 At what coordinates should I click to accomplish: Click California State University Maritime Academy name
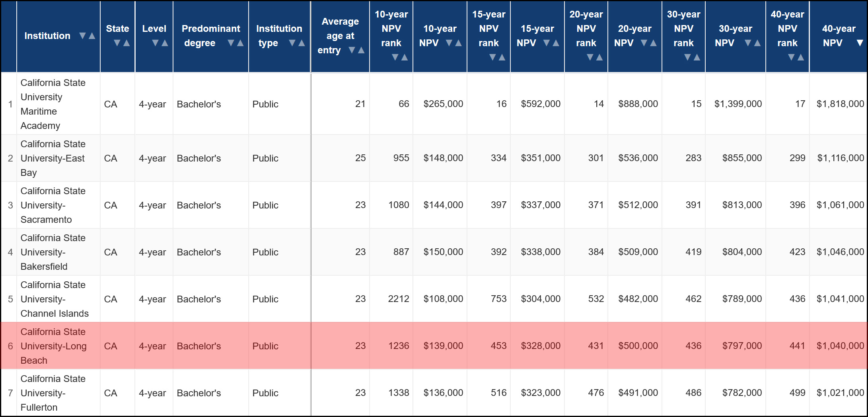(53, 104)
